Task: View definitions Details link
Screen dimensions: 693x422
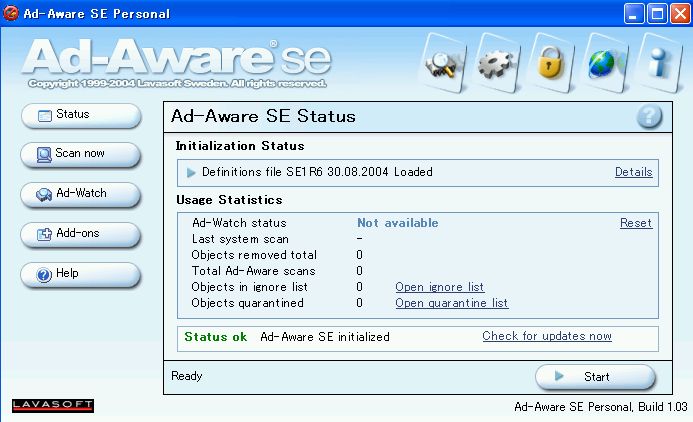Action: (634, 172)
